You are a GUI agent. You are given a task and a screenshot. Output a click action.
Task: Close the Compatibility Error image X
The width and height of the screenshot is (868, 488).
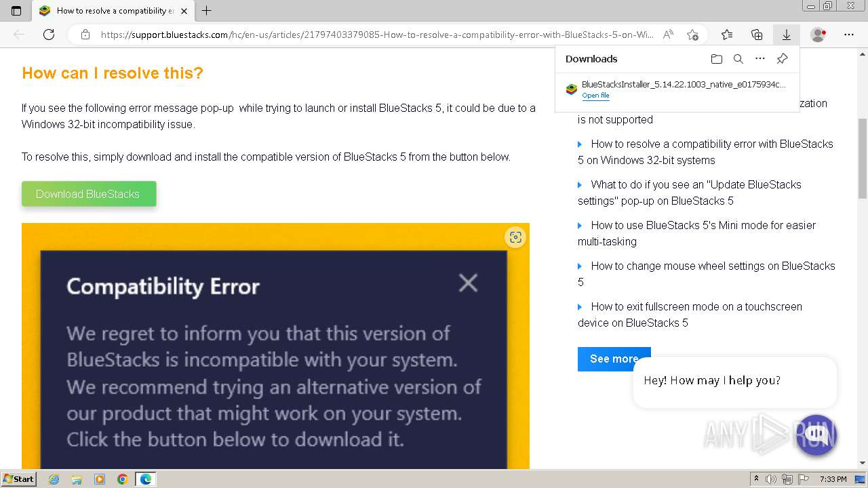[x=468, y=283]
